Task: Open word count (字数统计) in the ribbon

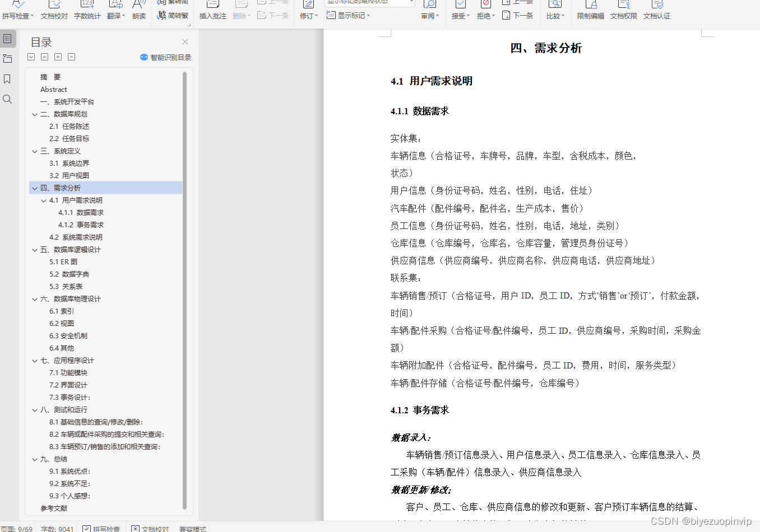Action: point(87,11)
